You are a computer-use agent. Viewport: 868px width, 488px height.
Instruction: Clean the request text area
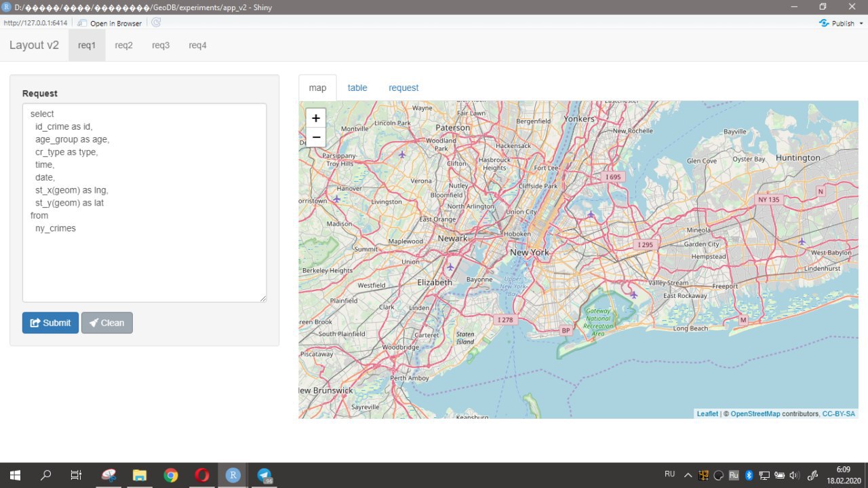106,322
